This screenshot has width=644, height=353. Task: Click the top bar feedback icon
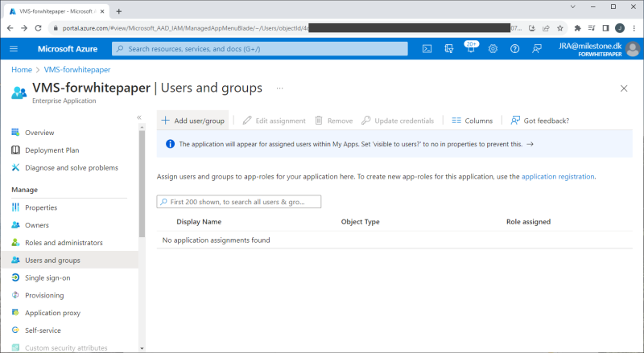click(x=536, y=49)
